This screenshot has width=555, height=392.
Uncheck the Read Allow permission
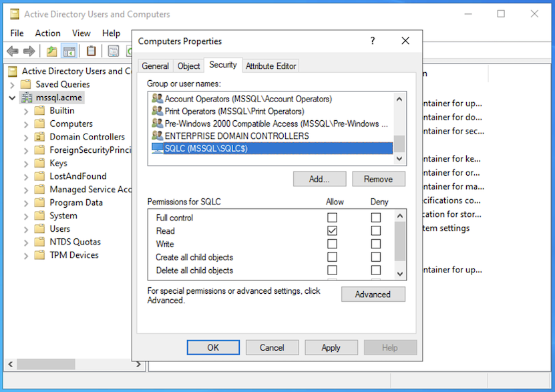pos(331,230)
